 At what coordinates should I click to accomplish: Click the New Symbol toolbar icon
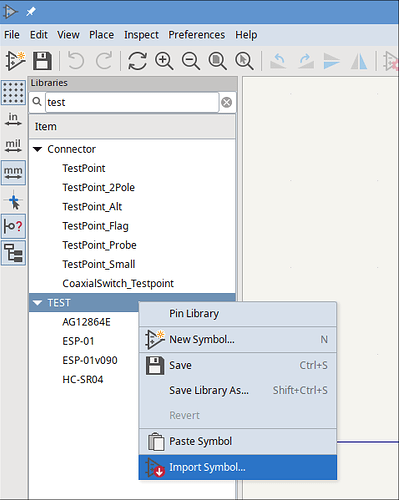pyautogui.click(x=15, y=61)
